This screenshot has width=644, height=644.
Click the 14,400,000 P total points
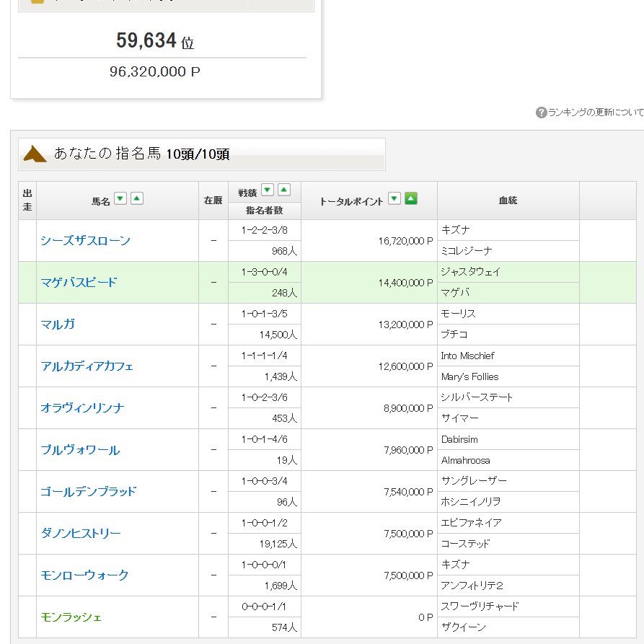click(406, 283)
